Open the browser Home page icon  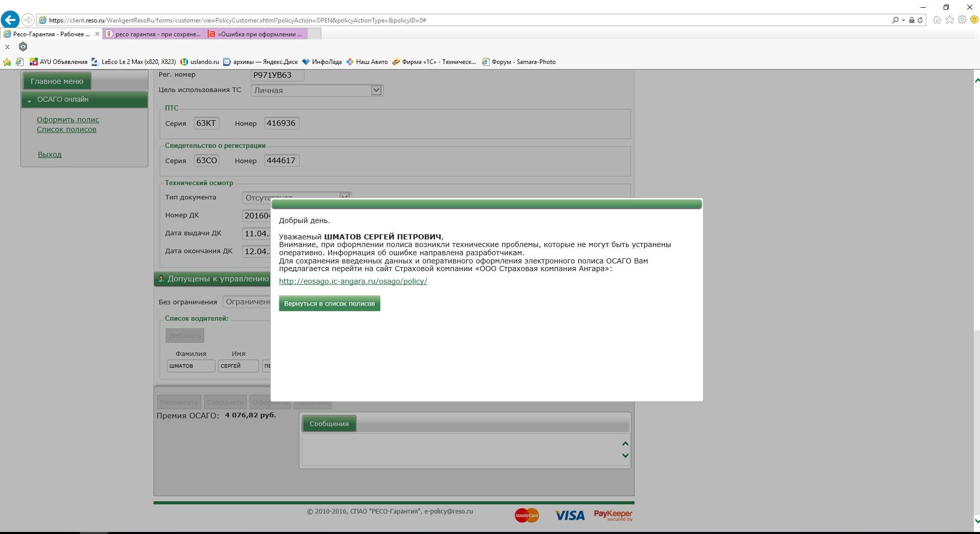937,20
